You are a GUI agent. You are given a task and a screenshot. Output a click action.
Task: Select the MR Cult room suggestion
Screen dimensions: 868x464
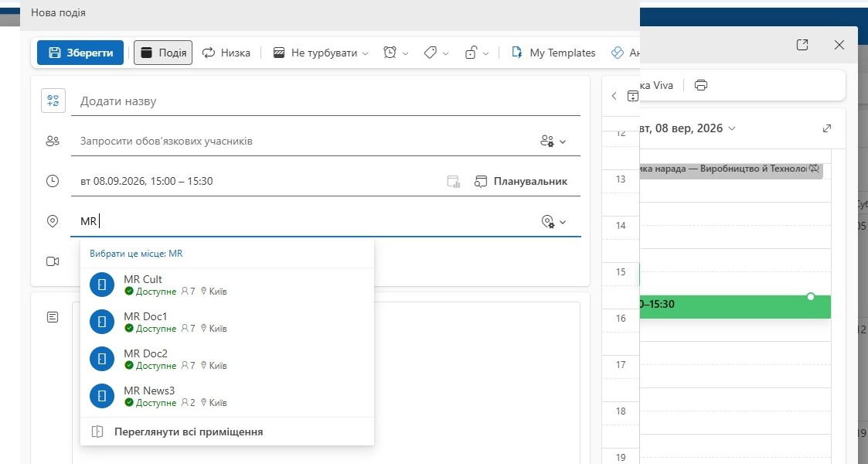click(227, 285)
